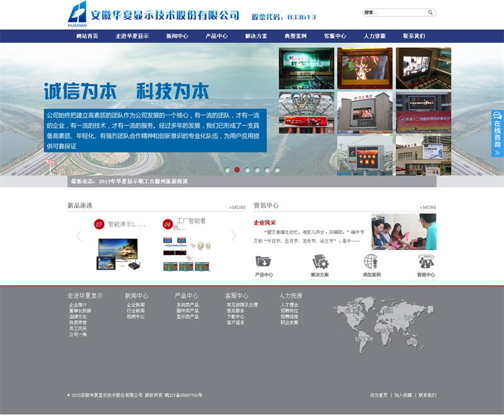504x420 pixels.
Task: Open 新闻中心 navigation menu
Action: click(177, 36)
